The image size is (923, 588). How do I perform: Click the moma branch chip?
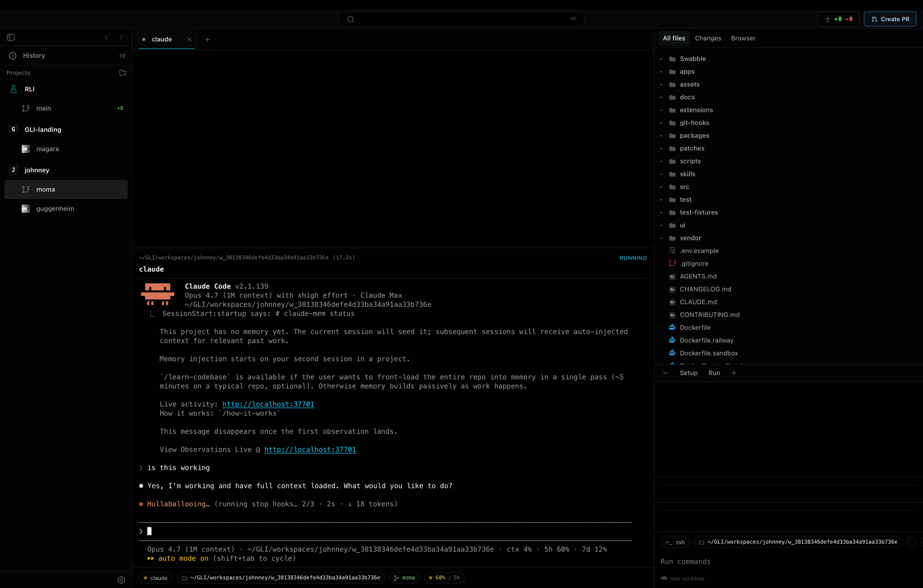click(x=405, y=578)
